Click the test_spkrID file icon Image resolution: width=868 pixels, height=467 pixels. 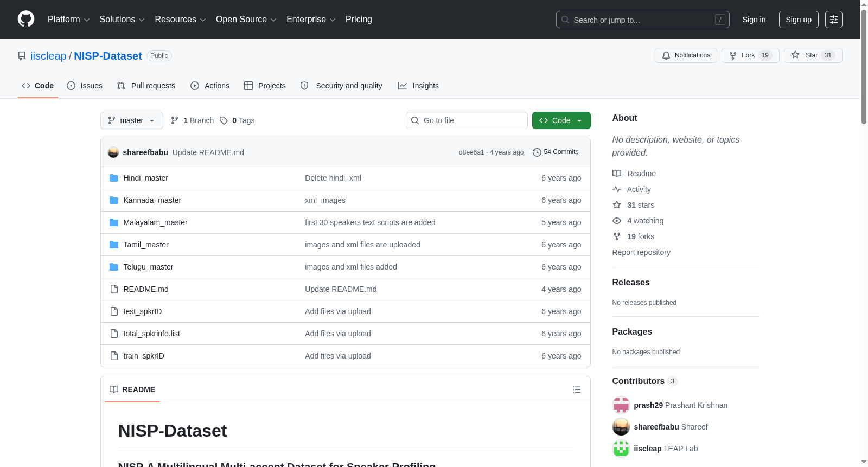[114, 311]
